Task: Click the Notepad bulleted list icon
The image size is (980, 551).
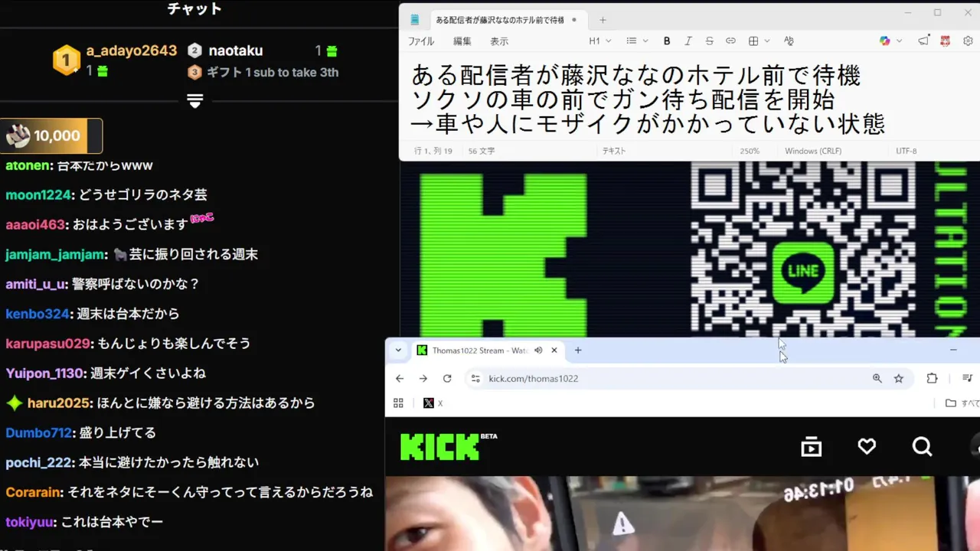Action: pos(632,41)
